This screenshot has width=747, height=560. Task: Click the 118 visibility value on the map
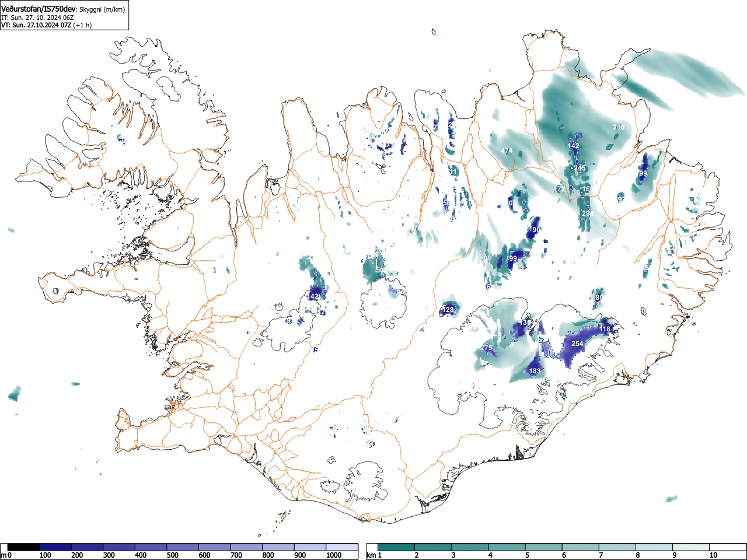pyautogui.click(x=605, y=329)
